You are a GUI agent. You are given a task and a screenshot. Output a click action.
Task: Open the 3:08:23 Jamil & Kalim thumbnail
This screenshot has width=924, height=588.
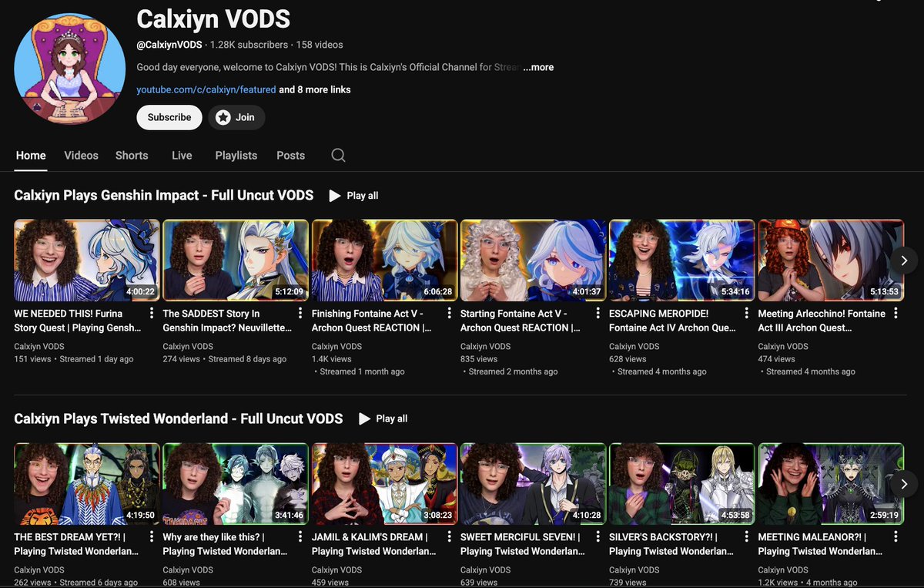[384, 484]
